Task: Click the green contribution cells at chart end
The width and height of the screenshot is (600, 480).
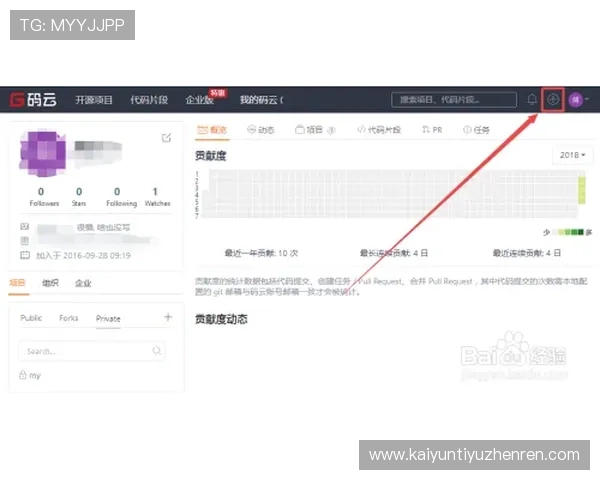Action: [x=582, y=190]
